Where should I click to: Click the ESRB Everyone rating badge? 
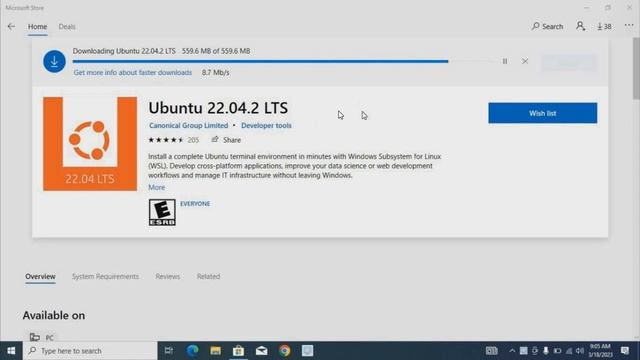pos(162,212)
